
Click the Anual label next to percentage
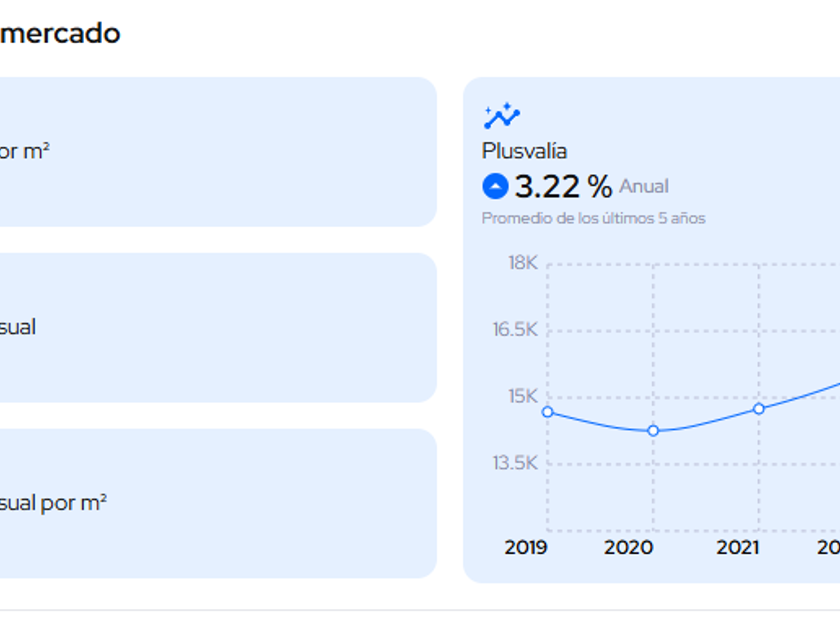coord(644,186)
